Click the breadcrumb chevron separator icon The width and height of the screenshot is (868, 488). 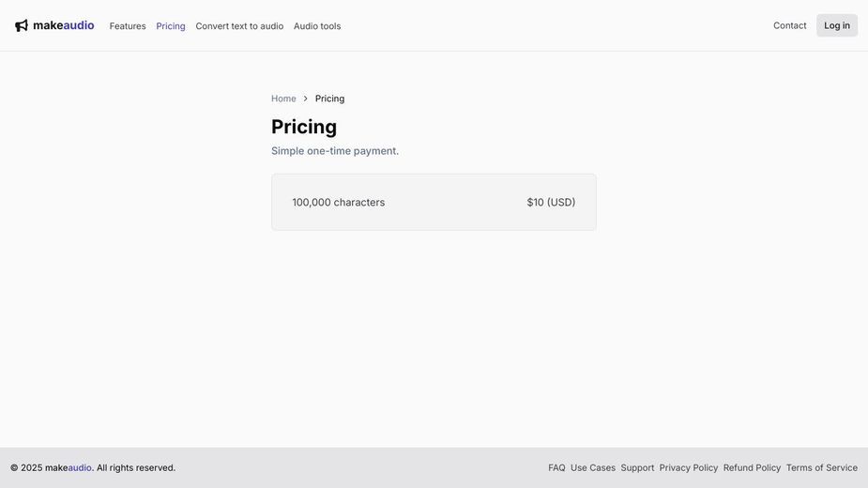[305, 99]
